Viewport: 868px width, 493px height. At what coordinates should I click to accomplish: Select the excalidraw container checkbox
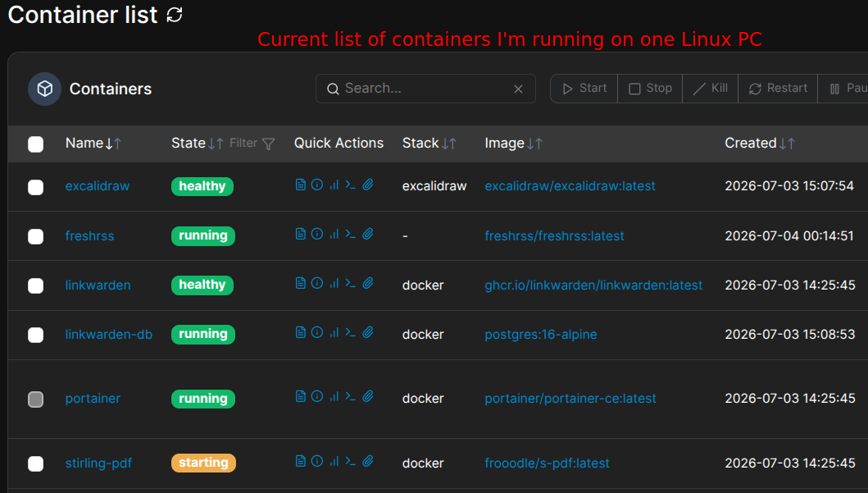[36, 187]
